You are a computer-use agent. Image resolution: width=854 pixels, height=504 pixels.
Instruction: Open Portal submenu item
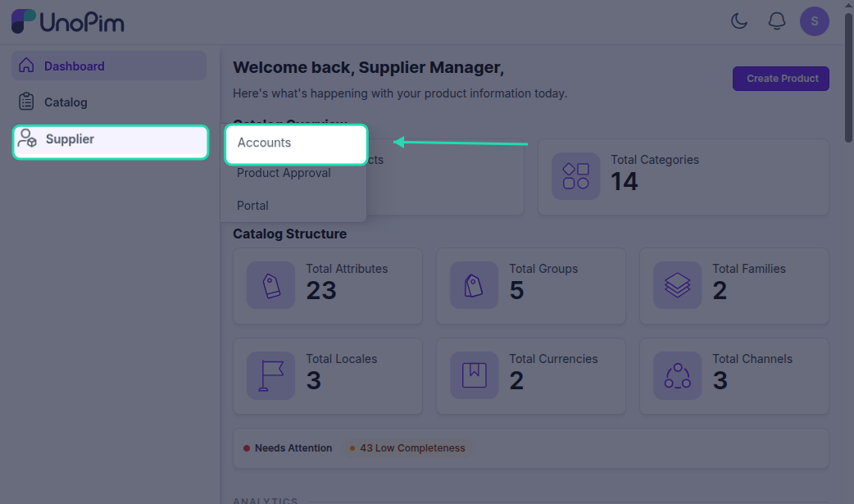[252, 206]
